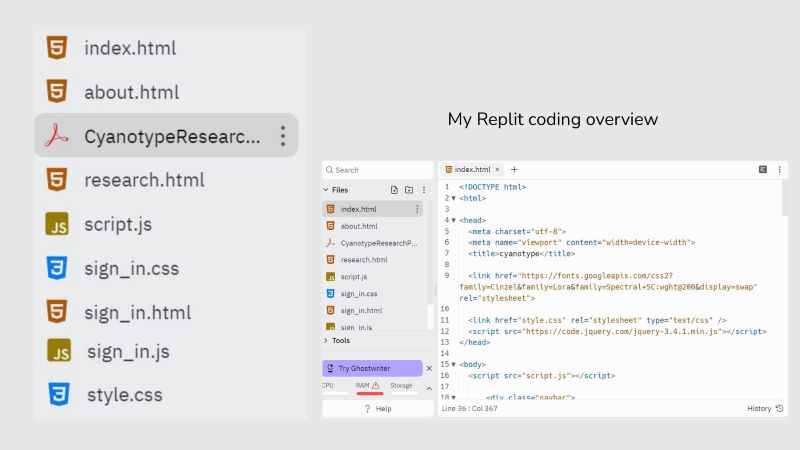Image resolution: width=800 pixels, height=450 pixels.
Task: Fold the head tag at line 4
Action: (x=454, y=220)
